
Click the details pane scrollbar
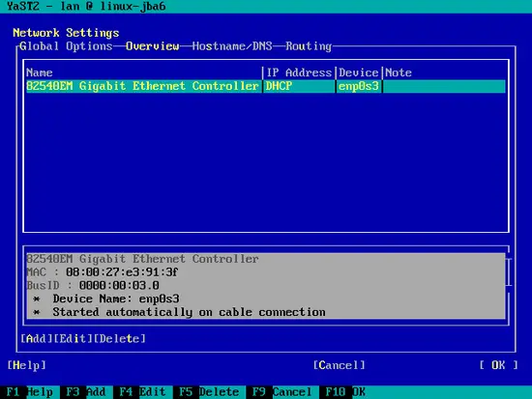tap(509, 272)
